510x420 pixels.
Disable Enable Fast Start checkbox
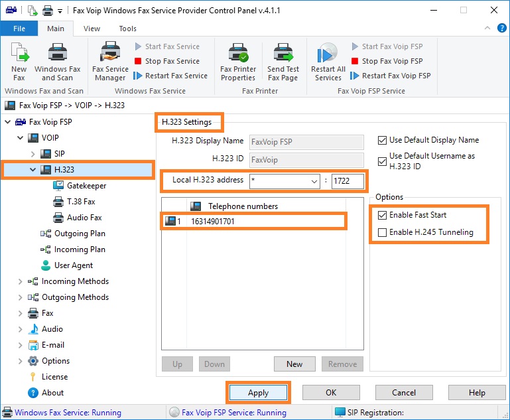[x=382, y=215]
